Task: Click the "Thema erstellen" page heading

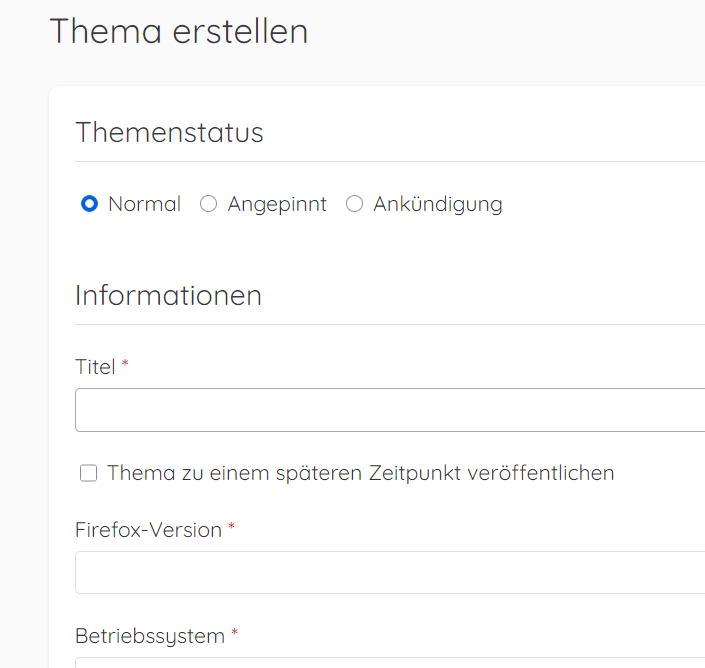Action: (x=179, y=31)
